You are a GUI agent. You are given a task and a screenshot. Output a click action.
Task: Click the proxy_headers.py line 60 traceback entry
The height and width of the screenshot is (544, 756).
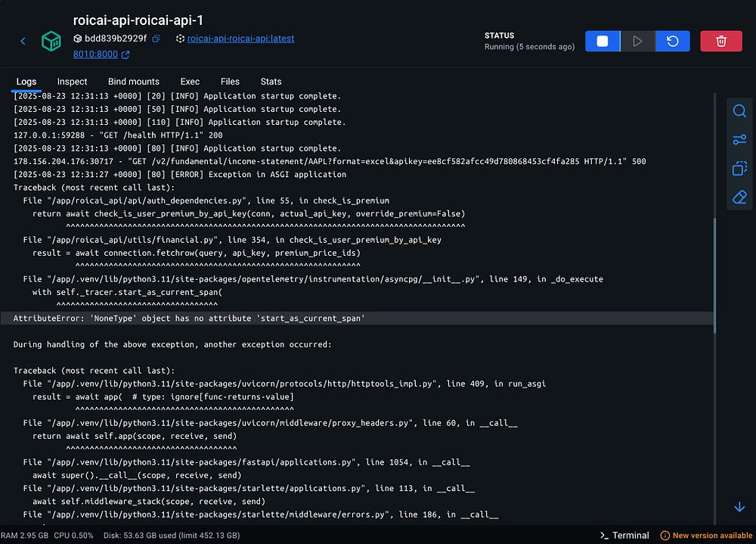click(x=270, y=423)
